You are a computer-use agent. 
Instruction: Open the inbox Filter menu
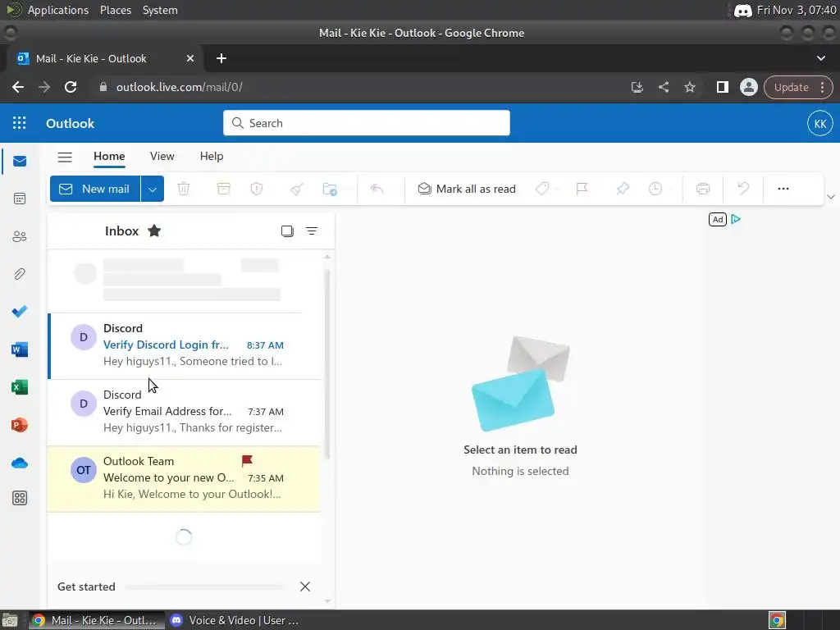(312, 231)
